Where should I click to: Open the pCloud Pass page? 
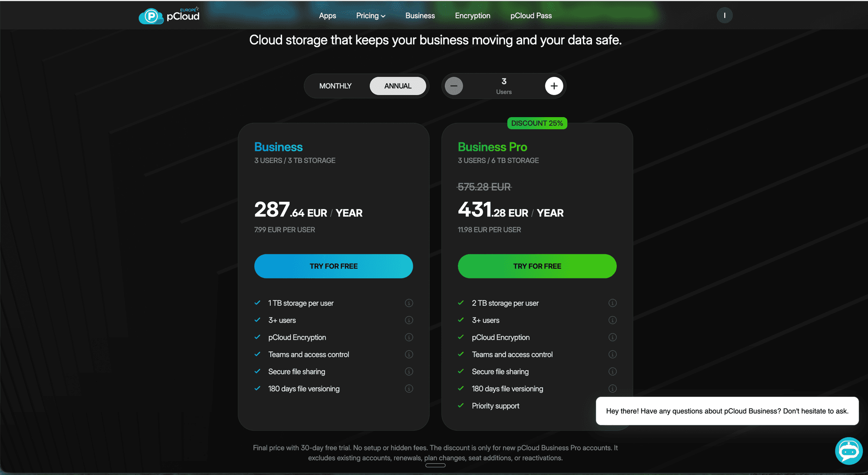(x=531, y=15)
